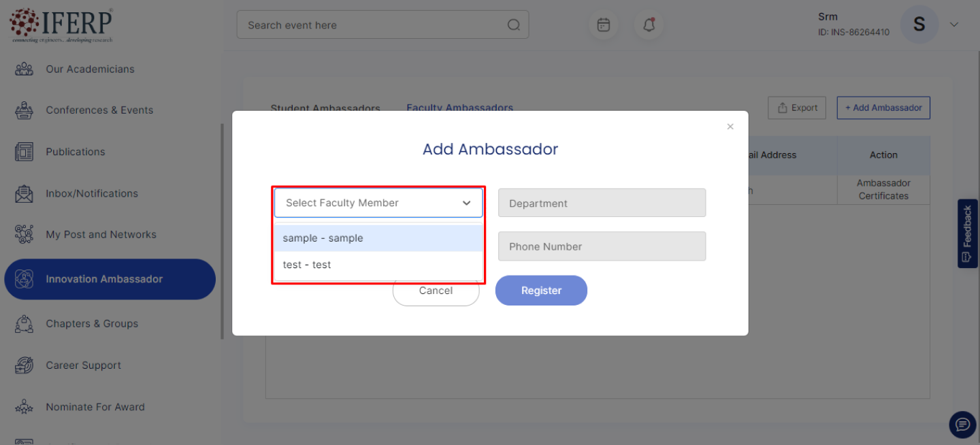
Task: Click the search magnifier icon
Action: click(x=514, y=25)
